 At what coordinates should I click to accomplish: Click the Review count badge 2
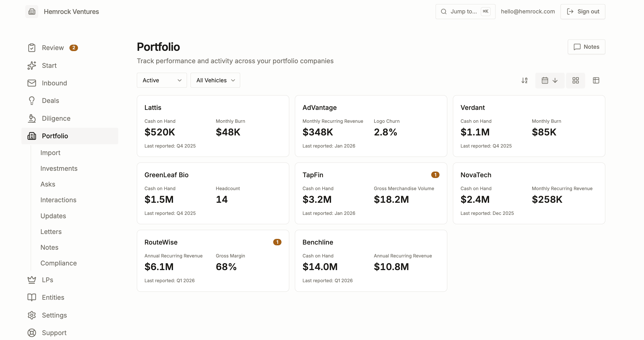pyautogui.click(x=74, y=48)
